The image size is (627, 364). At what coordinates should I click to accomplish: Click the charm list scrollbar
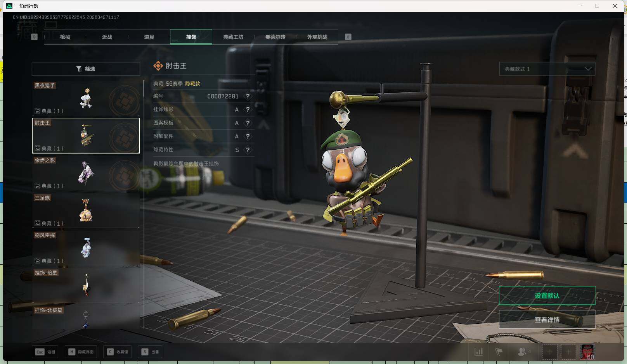tap(144, 88)
